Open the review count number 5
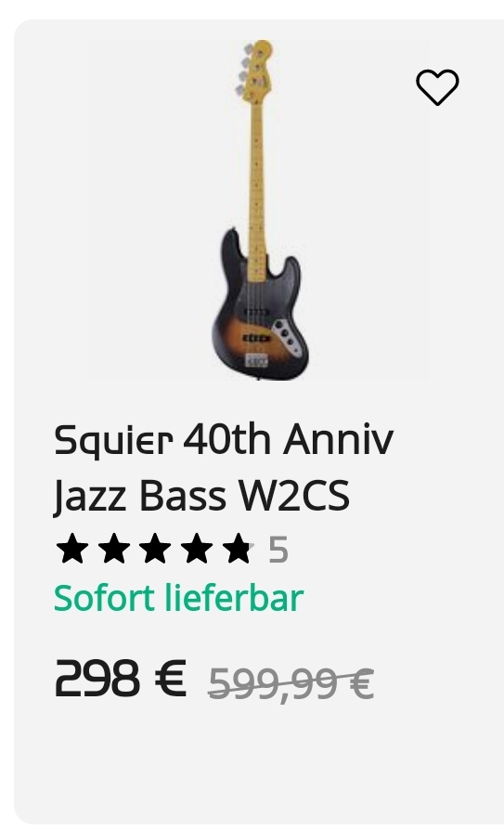The height and width of the screenshot is (830, 504). tap(278, 550)
